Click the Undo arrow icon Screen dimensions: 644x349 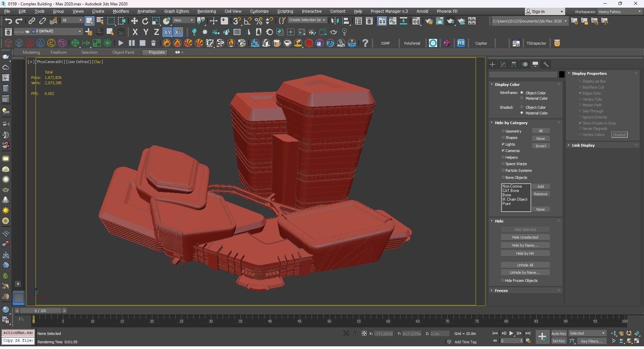8,21
